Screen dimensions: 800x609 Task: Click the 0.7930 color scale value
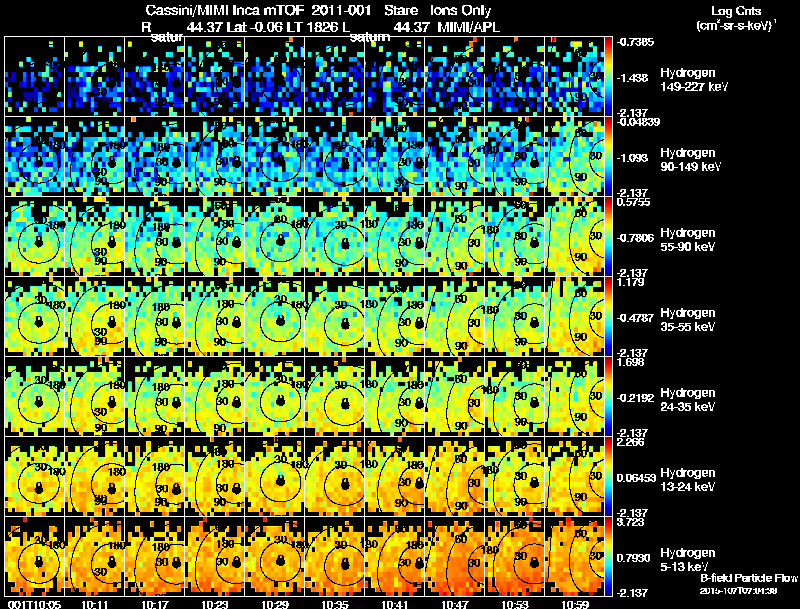pyautogui.click(x=633, y=558)
